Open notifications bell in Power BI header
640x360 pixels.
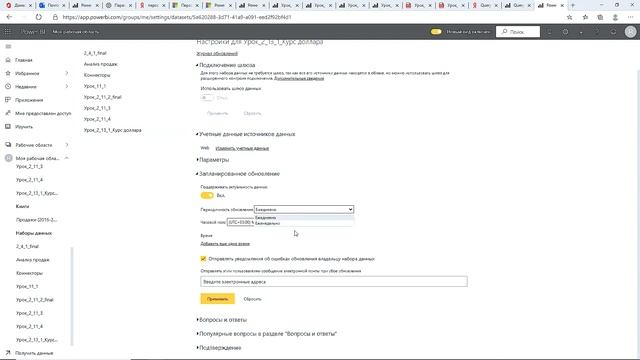(549, 31)
